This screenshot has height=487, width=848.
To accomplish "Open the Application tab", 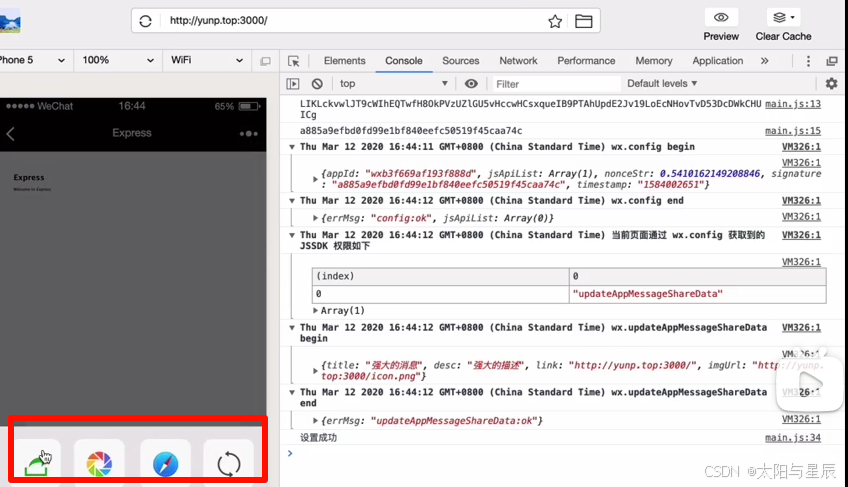I will point(718,61).
